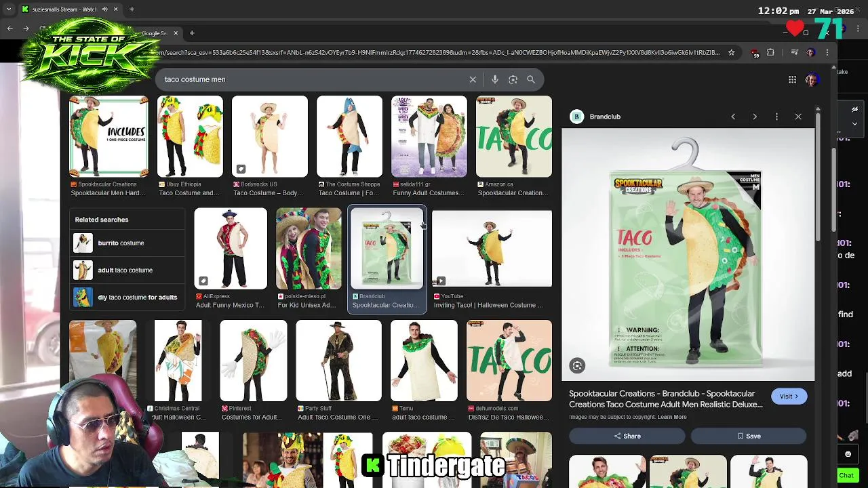Share the Spooktacular taco costume image
The width and height of the screenshot is (868, 488).
pos(627,436)
